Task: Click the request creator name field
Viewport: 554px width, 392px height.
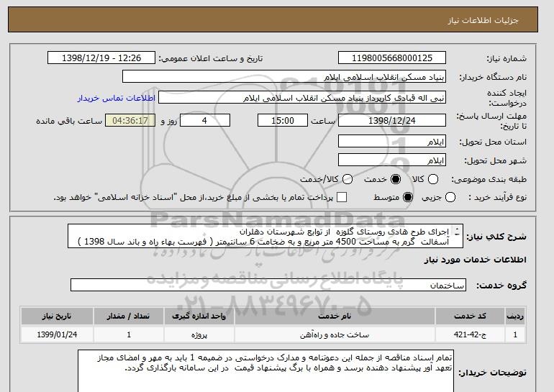Action: click(x=302, y=98)
